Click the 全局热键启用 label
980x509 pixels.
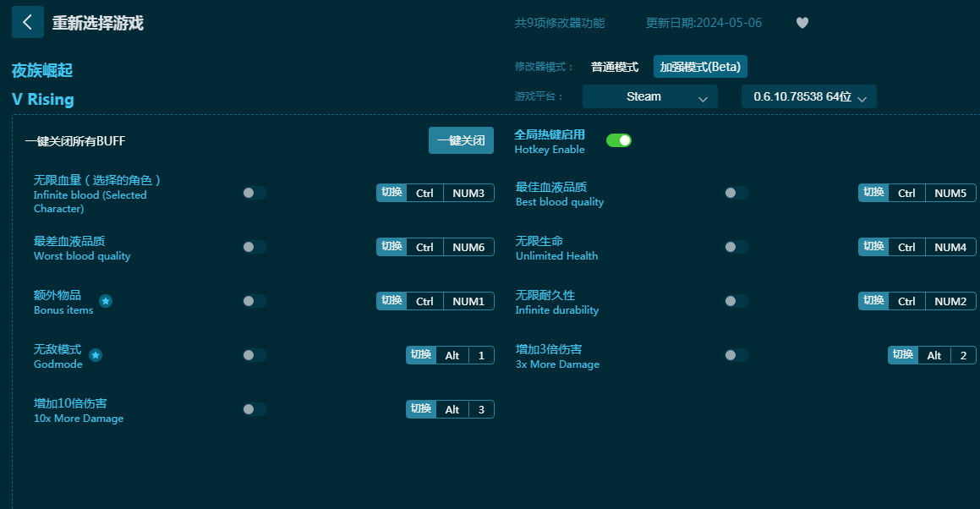click(x=550, y=134)
